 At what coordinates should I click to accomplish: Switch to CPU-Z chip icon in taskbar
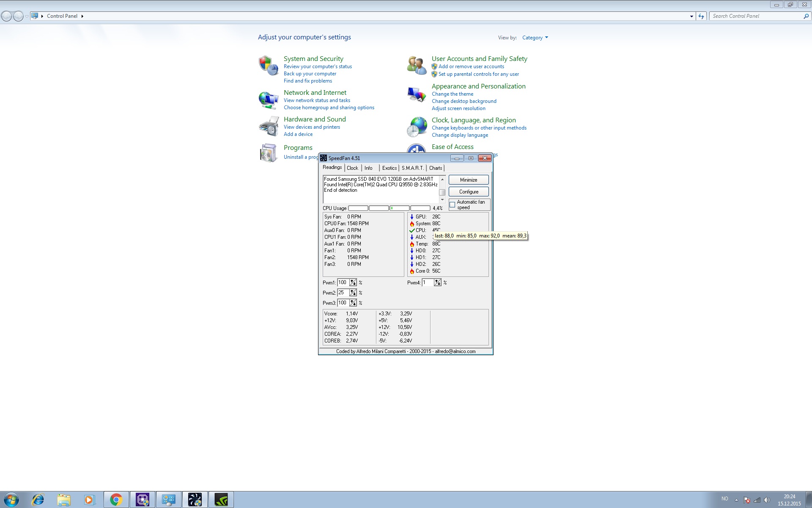pos(143,500)
